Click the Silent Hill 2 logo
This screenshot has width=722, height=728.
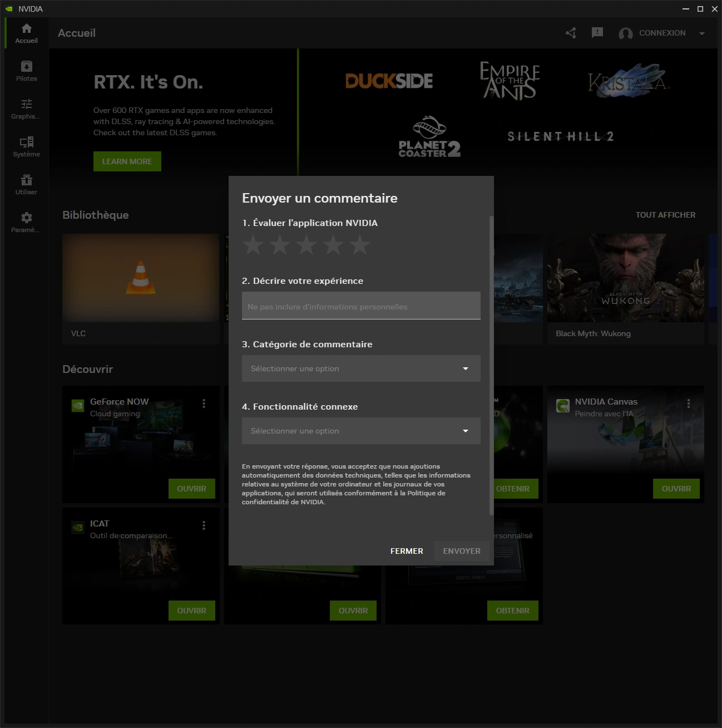[x=560, y=136]
